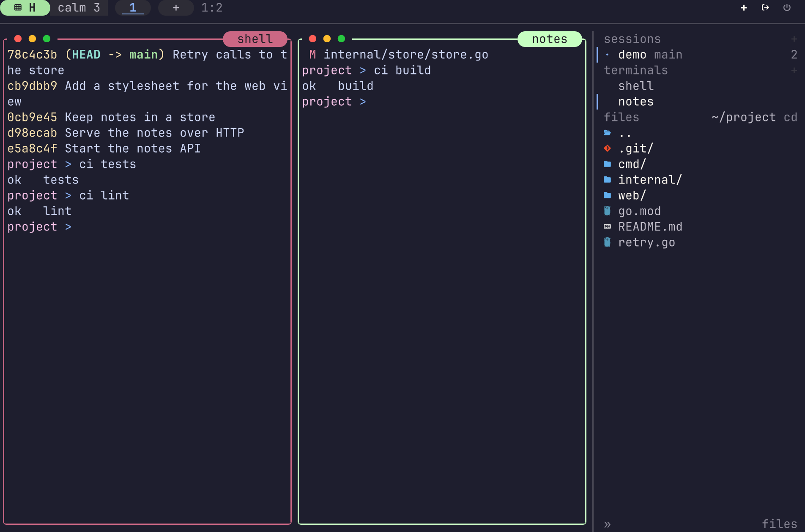The image size is (805, 532).
Task: Click the yellow dot of notes pane
Action: point(327,39)
